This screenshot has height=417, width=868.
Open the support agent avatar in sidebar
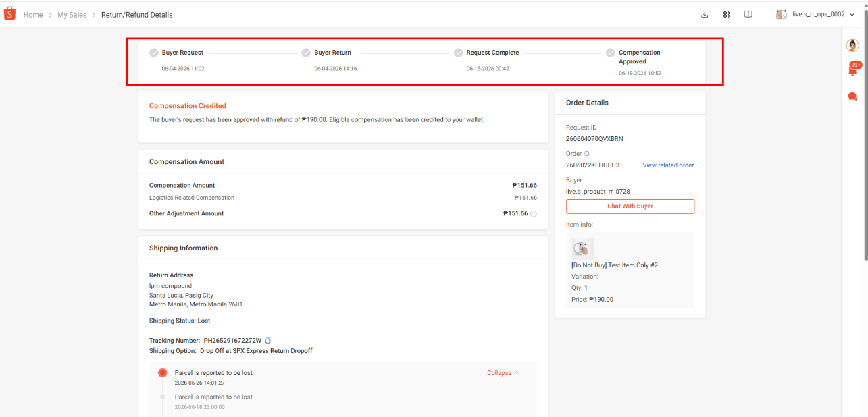coord(852,45)
